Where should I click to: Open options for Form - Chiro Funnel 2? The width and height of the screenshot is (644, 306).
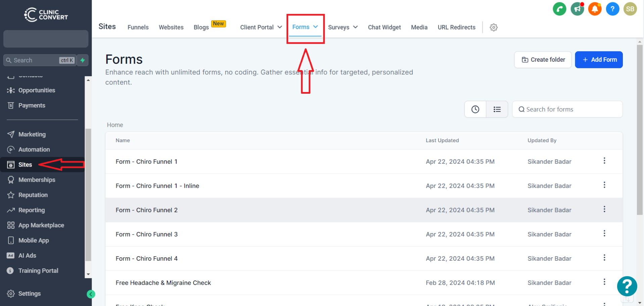604,209
